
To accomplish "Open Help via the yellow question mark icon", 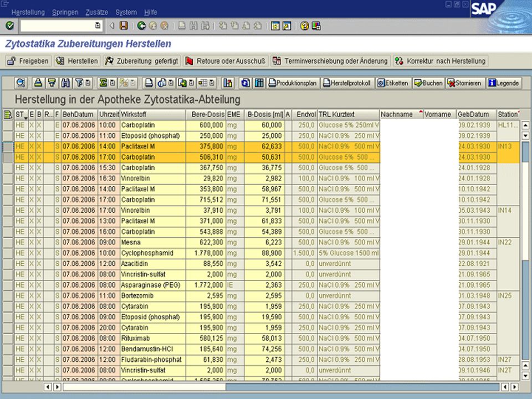I will (x=304, y=26).
